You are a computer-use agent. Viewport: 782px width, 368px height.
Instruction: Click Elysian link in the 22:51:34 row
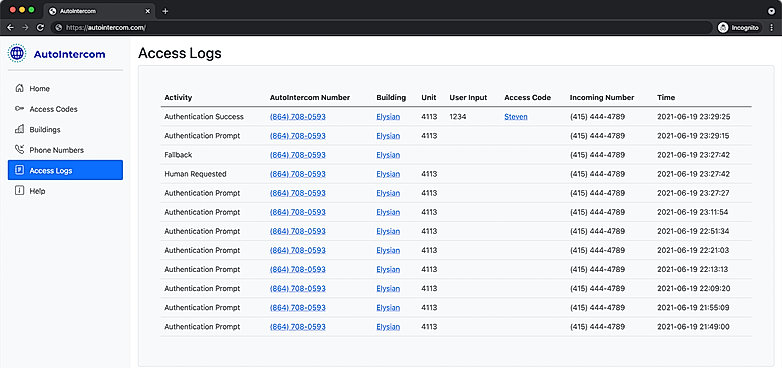click(x=388, y=231)
